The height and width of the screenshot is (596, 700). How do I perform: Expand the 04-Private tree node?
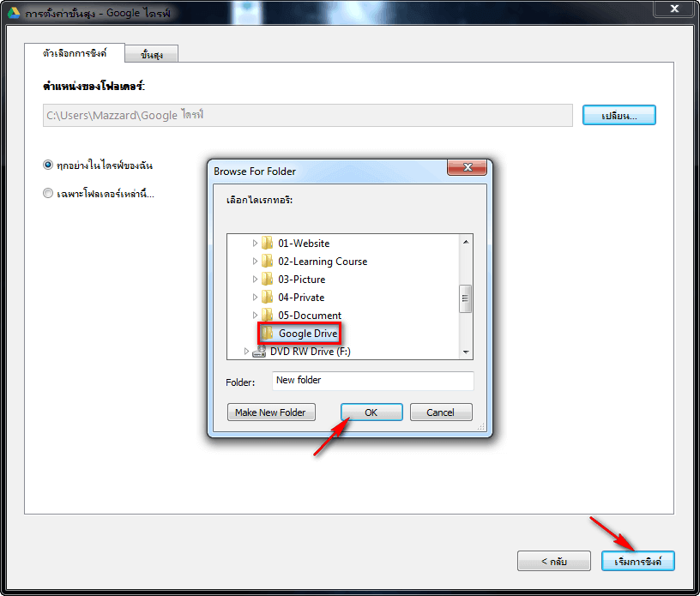(x=255, y=298)
